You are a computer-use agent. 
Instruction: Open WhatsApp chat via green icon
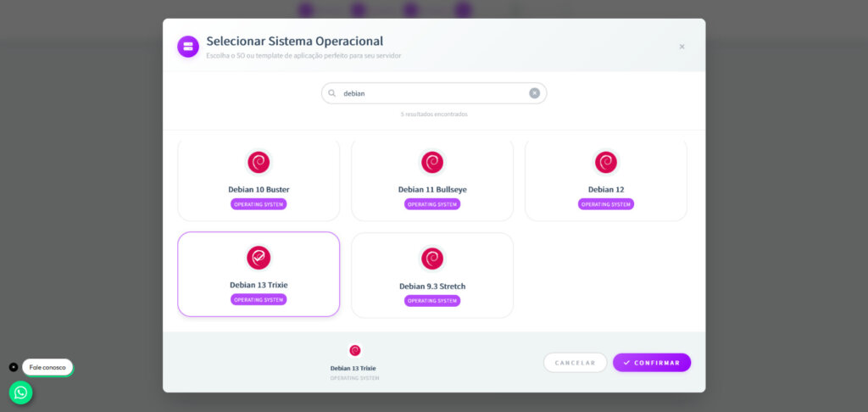point(21,393)
